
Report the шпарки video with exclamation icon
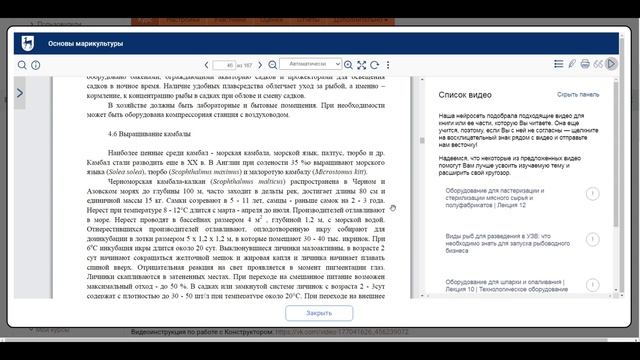coord(593,285)
